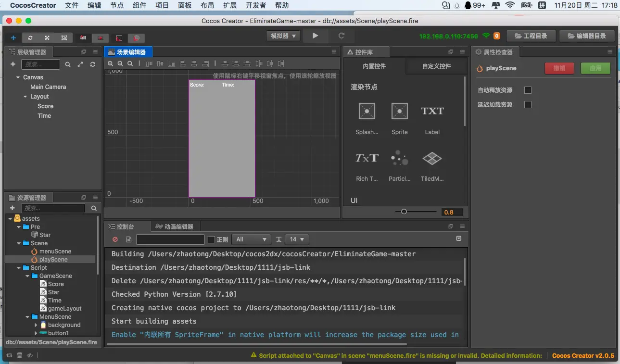620x364 pixels.
Task: Click search magnifier icon in 层级管理器
Action: click(68, 64)
